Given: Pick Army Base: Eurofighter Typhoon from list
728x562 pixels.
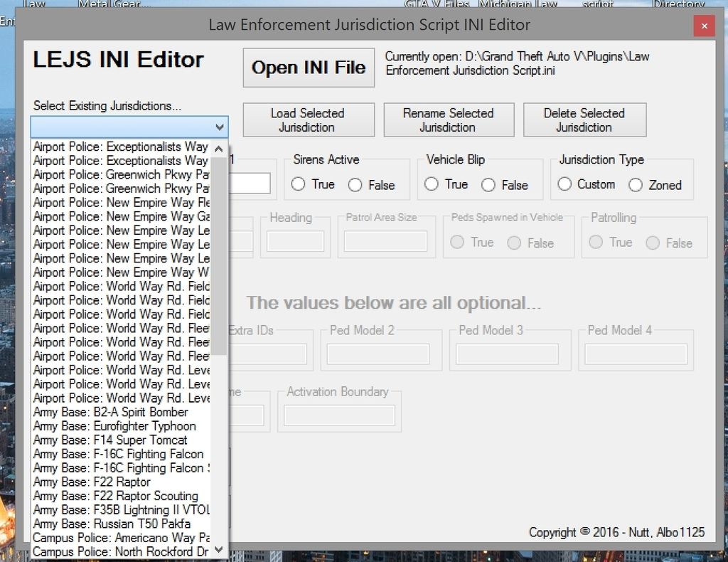Looking at the screenshot, I should [114, 426].
